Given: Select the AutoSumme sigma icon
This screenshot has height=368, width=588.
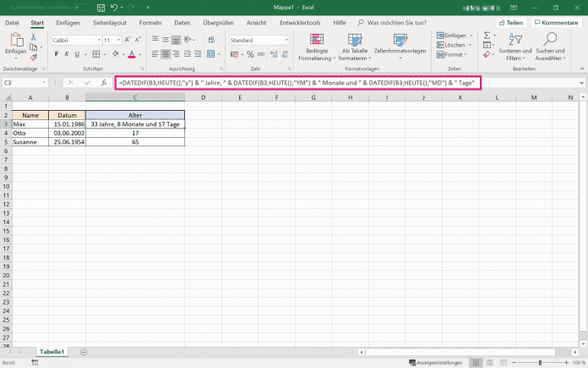Looking at the screenshot, I should coord(487,36).
